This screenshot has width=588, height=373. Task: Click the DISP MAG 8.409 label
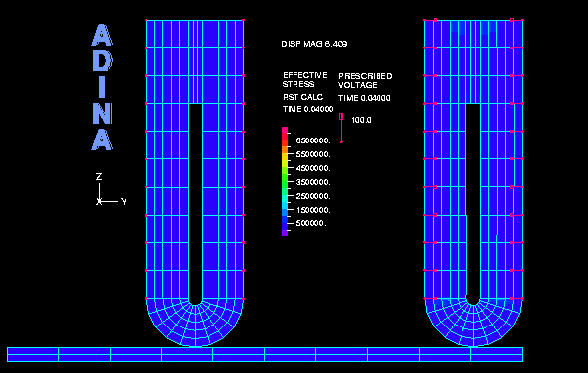pyautogui.click(x=314, y=44)
